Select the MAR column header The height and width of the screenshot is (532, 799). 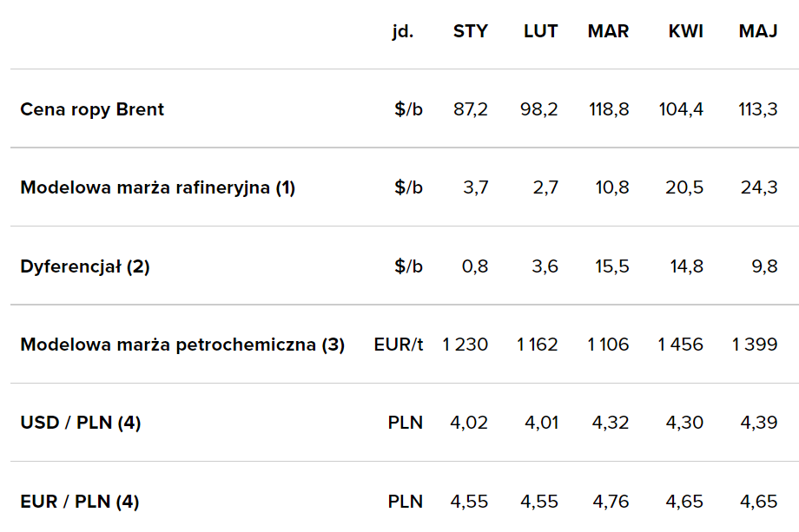[608, 31]
